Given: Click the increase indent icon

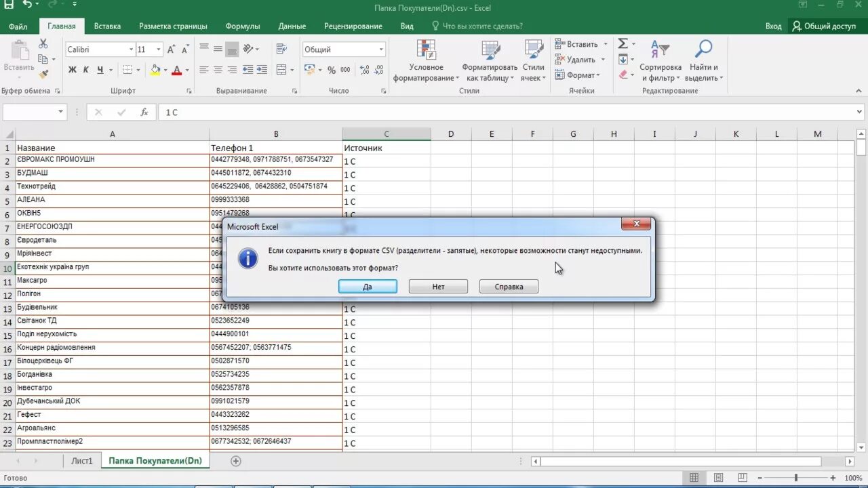Looking at the screenshot, I should coord(261,70).
